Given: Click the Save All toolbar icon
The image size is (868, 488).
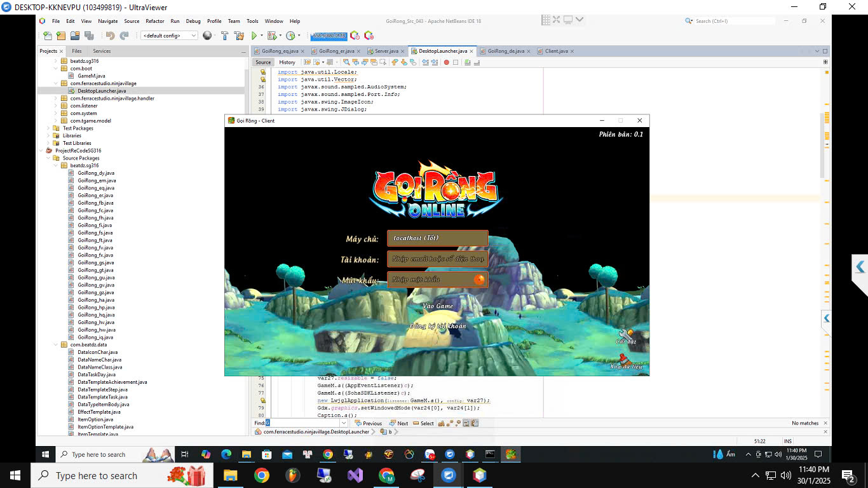Looking at the screenshot, I should pyautogui.click(x=89, y=36).
